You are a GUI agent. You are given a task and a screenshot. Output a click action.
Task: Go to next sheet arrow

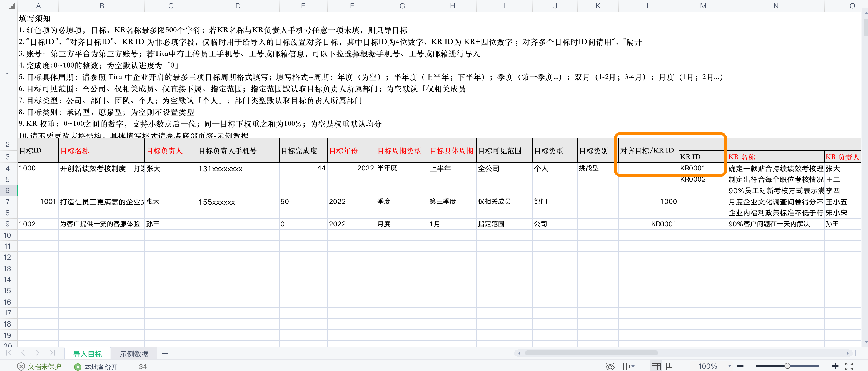(x=38, y=353)
